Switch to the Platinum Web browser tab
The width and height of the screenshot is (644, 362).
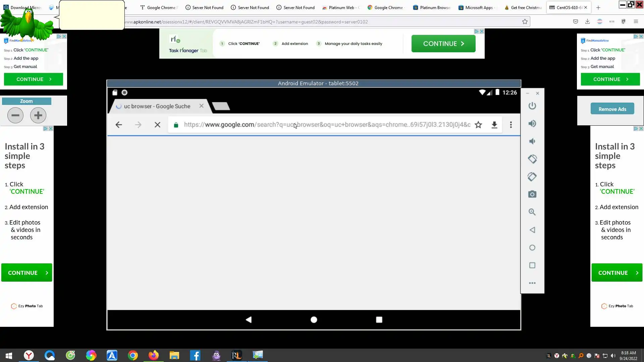(x=340, y=7)
